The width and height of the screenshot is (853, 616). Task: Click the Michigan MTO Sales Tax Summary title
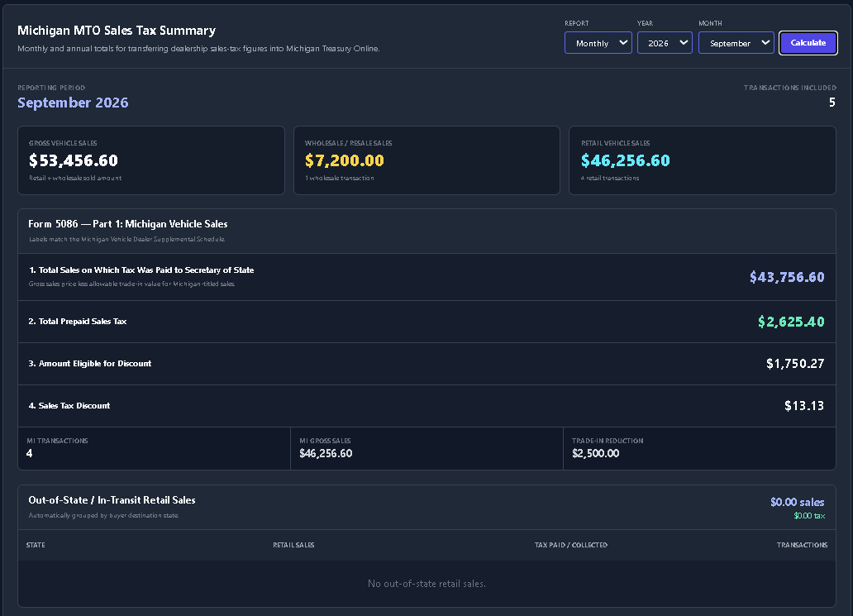[117, 31]
